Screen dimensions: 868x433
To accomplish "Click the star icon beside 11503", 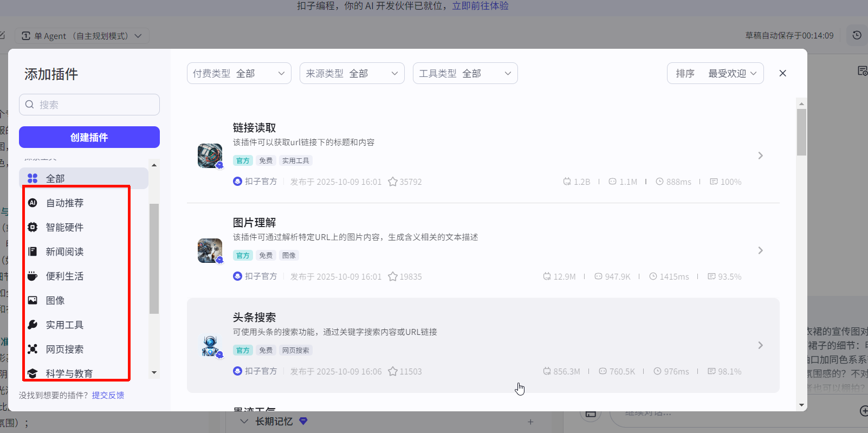I will click(x=393, y=371).
